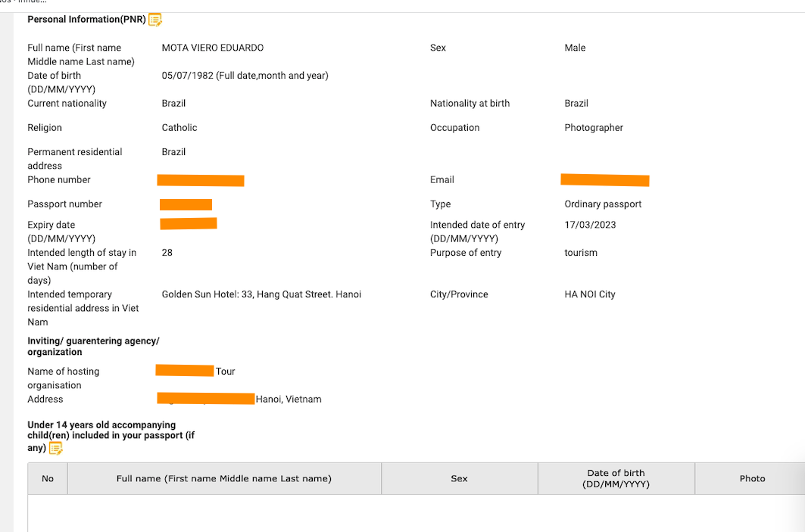This screenshot has width=805, height=532.
Task: Click the Expiry date label
Action: (61, 232)
